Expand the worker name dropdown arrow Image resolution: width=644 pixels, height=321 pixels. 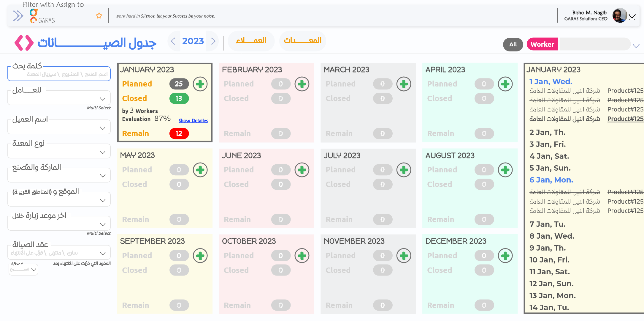point(636,46)
